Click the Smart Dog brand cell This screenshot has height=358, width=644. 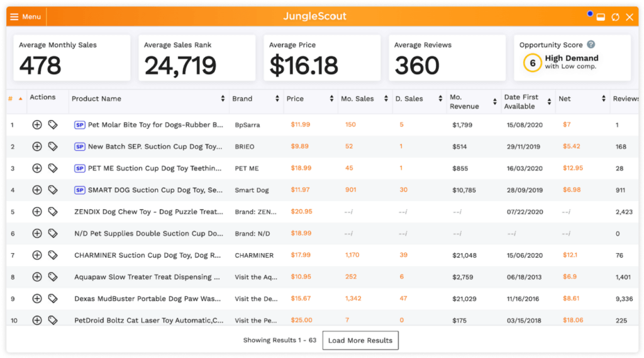[252, 190]
